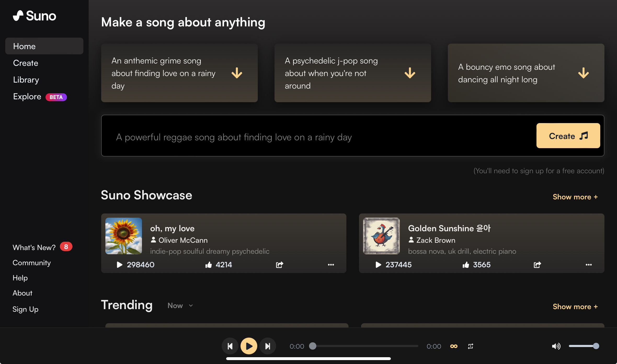The height and width of the screenshot is (364, 617).
Task: Open more options for 'oh, my love'
Action: (331, 265)
